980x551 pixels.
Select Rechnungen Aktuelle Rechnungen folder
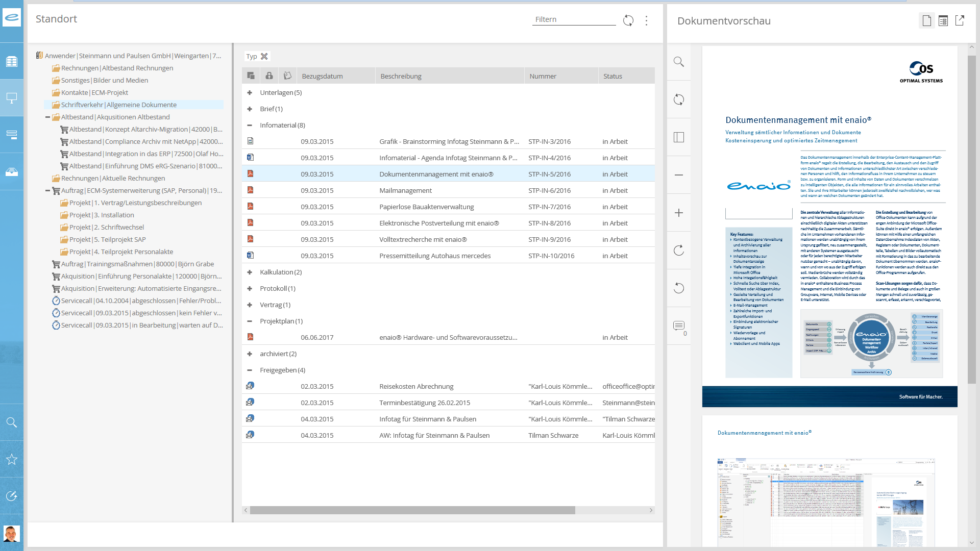pyautogui.click(x=113, y=179)
